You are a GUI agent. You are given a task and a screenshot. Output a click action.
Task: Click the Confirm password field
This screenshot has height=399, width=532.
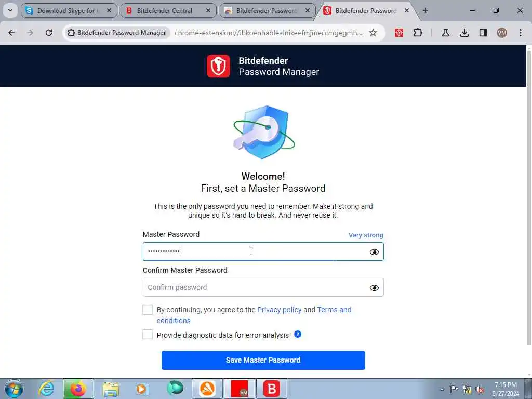coord(263,287)
